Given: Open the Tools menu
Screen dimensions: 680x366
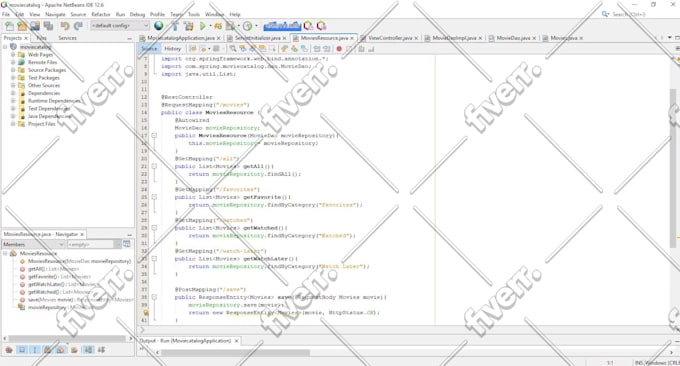Looking at the screenshot, I should pyautogui.click(x=194, y=14).
